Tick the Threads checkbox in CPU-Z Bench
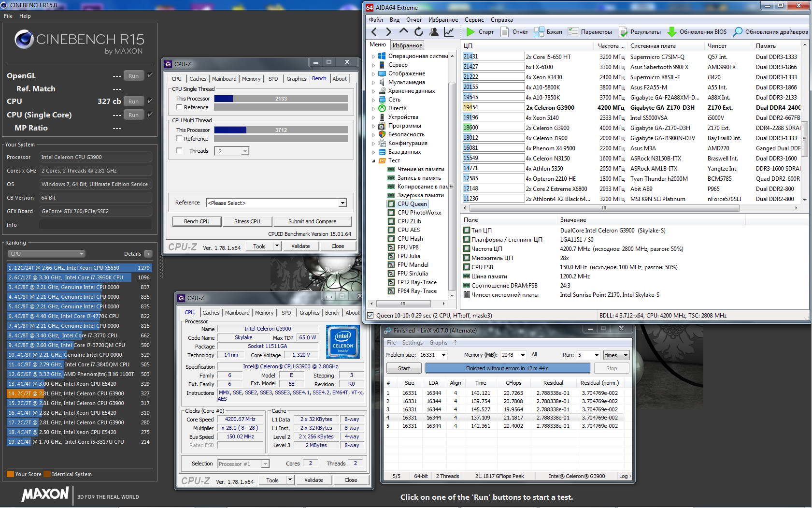812x508 pixels. coord(179,151)
